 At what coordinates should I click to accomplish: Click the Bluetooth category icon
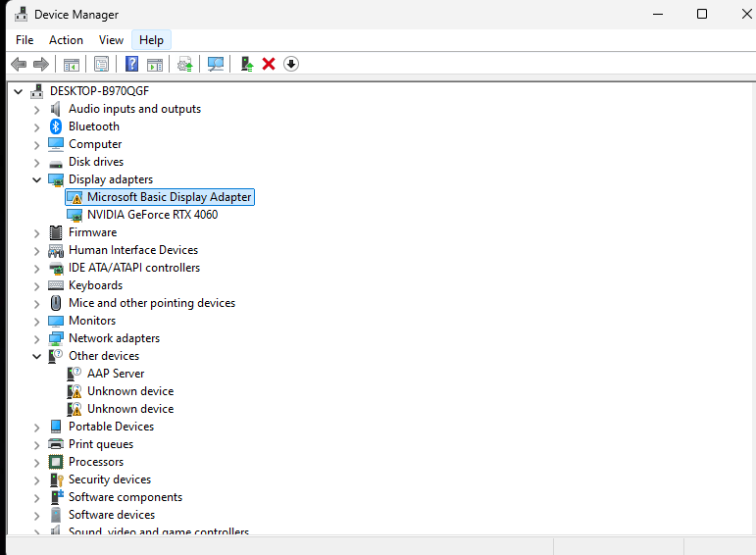point(56,126)
